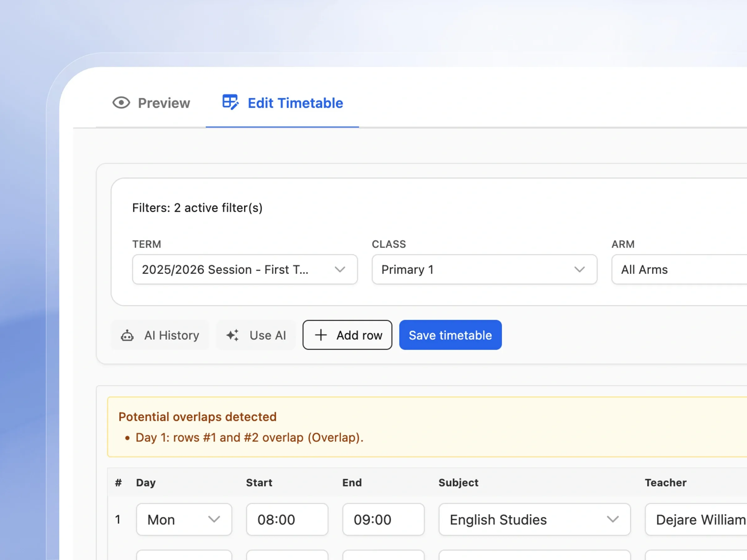Click the 'Filters: 2 active filter(s)' text
The width and height of the screenshot is (747, 560).
(x=197, y=208)
